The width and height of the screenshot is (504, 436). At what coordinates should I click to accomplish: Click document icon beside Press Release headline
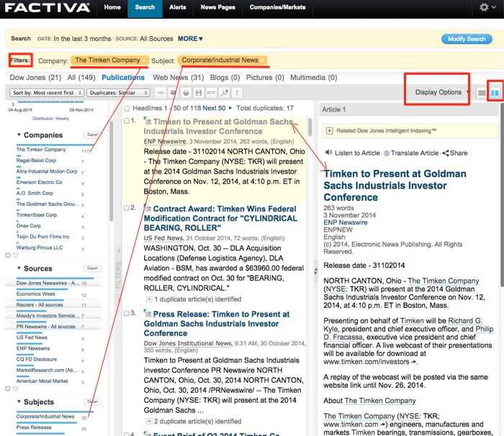coord(148,314)
